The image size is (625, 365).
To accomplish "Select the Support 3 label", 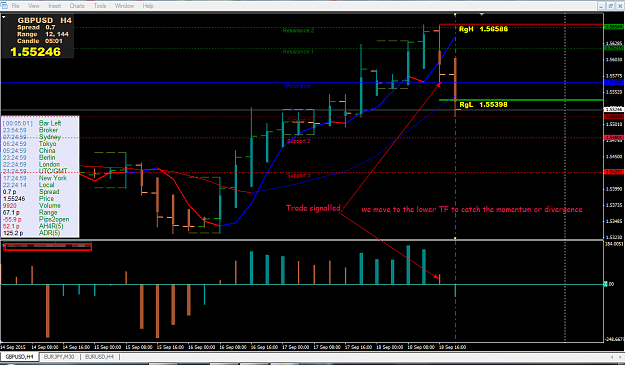I will (299, 175).
